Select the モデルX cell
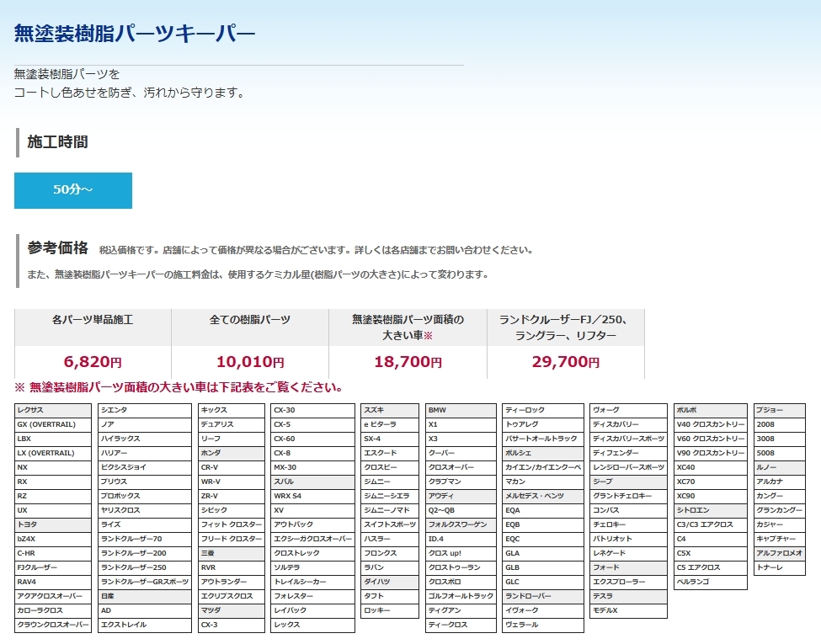The width and height of the screenshot is (821, 644). [628, 610]
